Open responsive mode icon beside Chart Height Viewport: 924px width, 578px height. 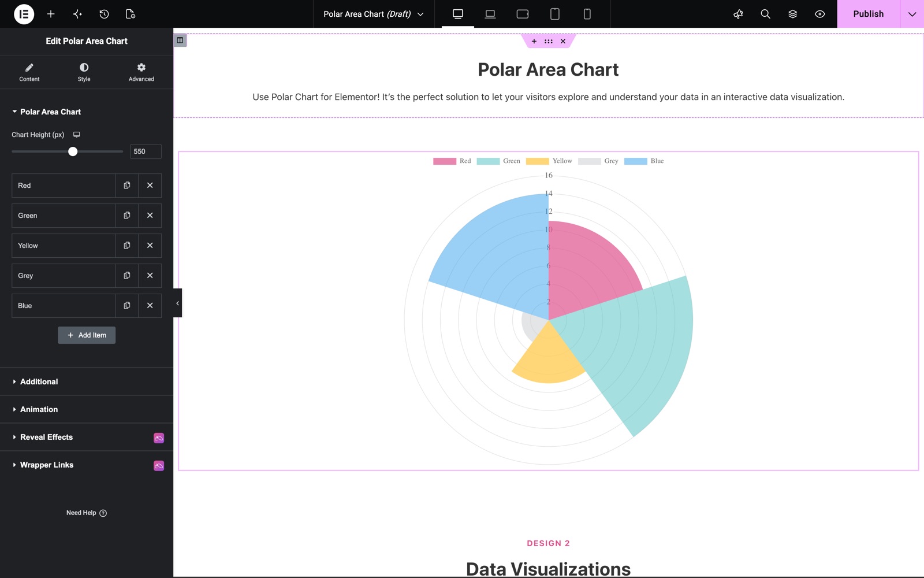76,135
